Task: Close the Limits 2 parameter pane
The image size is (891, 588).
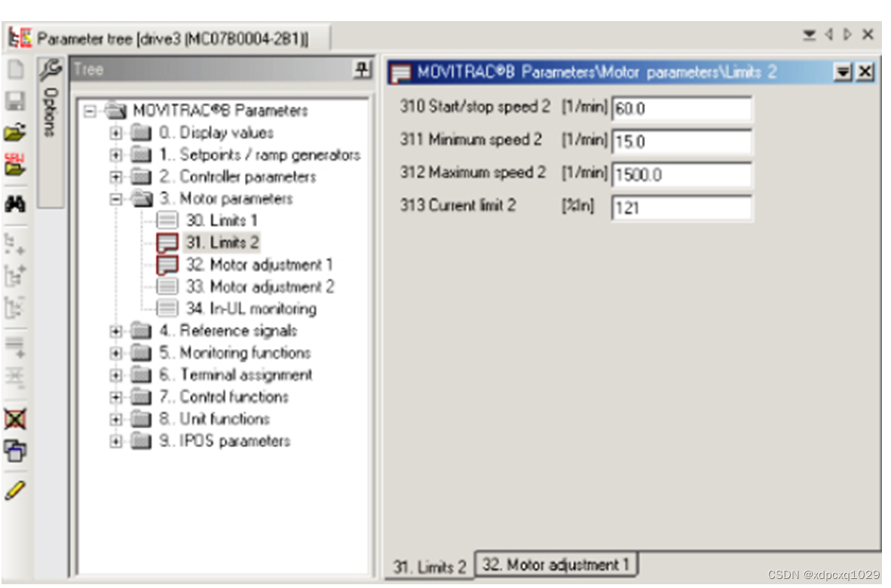Action: pyautogui.click(x=865, y=72)
